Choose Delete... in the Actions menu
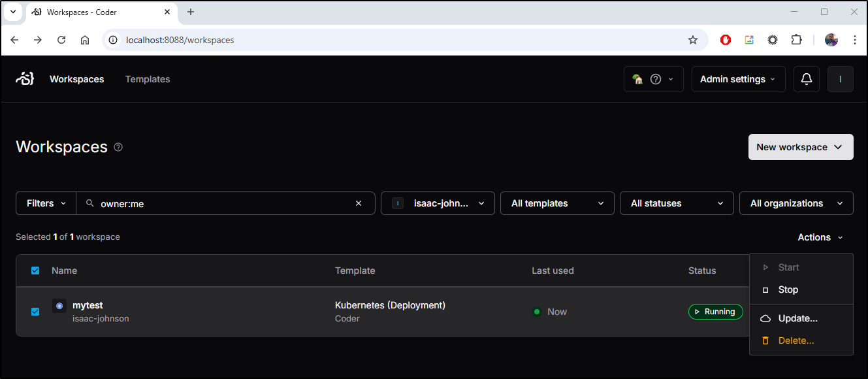 [801, 340]
